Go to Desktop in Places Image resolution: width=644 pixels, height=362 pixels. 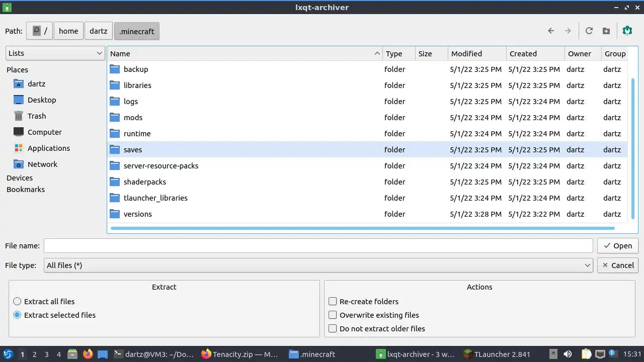[42, 100]
